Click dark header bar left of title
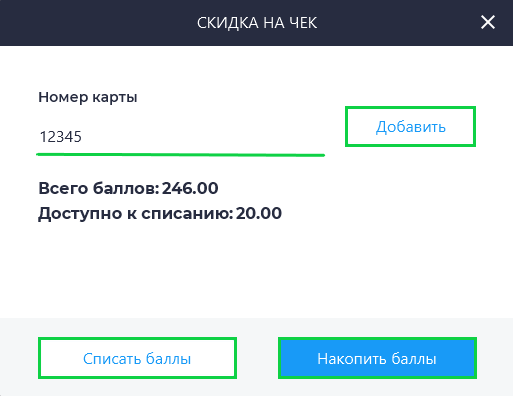Viewport: 513px width, 396px height. (97, 23)
